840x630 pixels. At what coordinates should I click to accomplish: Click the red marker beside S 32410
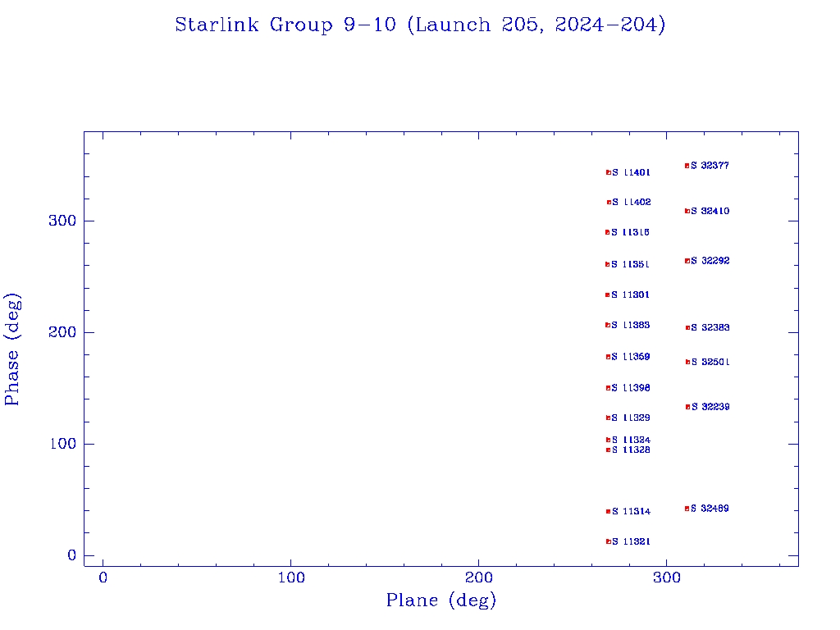687,211
